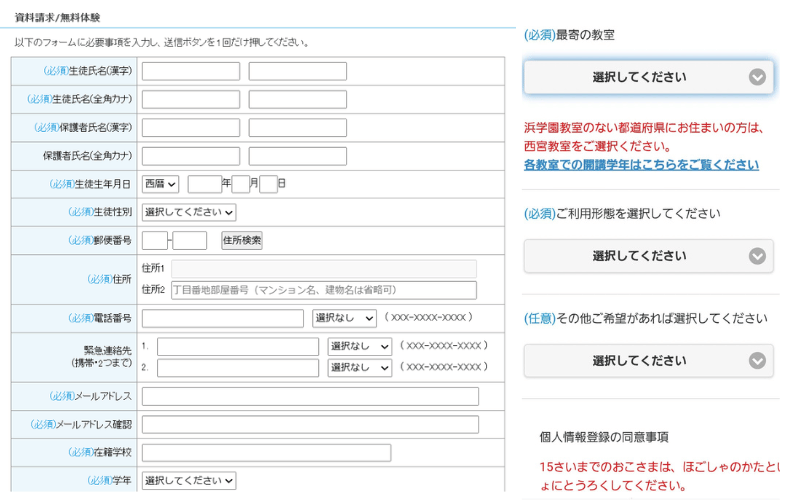Click the first student name kanji field
Image resolution: width=800 pixels, height=500 pixels.
point(191,71)
